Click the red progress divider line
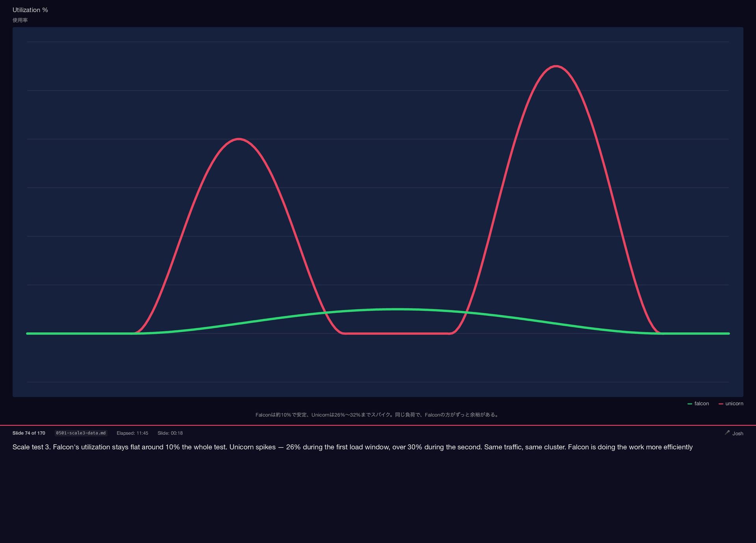 click(x=378, y=425)
